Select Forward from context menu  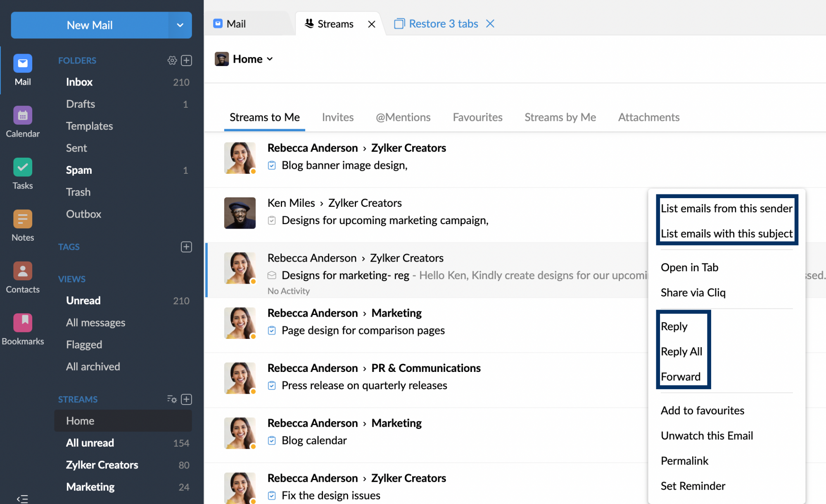tap(680, 376)
